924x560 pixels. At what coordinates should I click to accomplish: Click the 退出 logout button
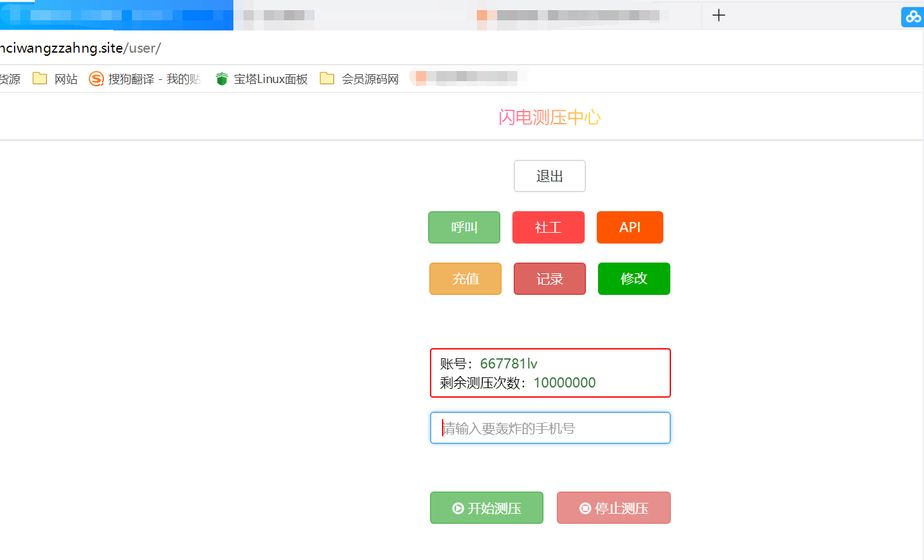[549, 176]
